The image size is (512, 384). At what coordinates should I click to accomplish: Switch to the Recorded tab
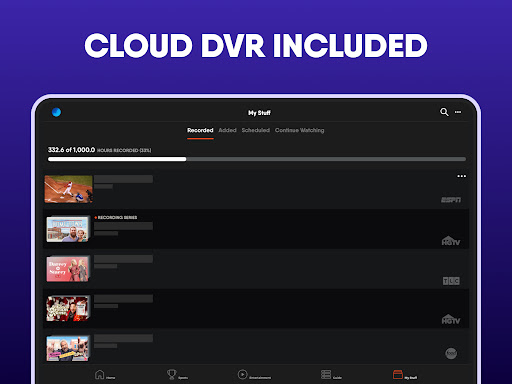point(200,130)
